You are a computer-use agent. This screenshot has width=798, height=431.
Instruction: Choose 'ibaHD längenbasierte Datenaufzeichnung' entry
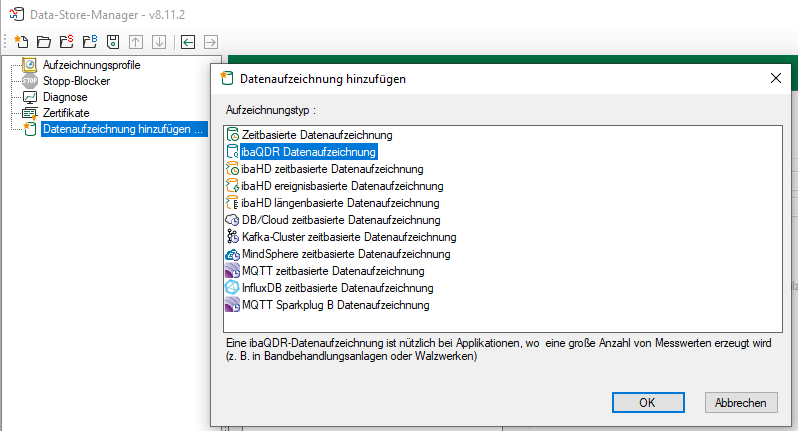(x=340, y=203)
